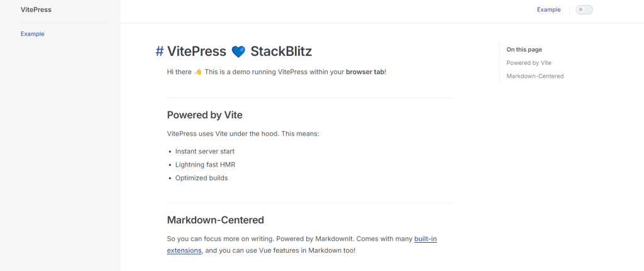
Task: Click the On this page outline label
Action: click(x=524, y=50)
